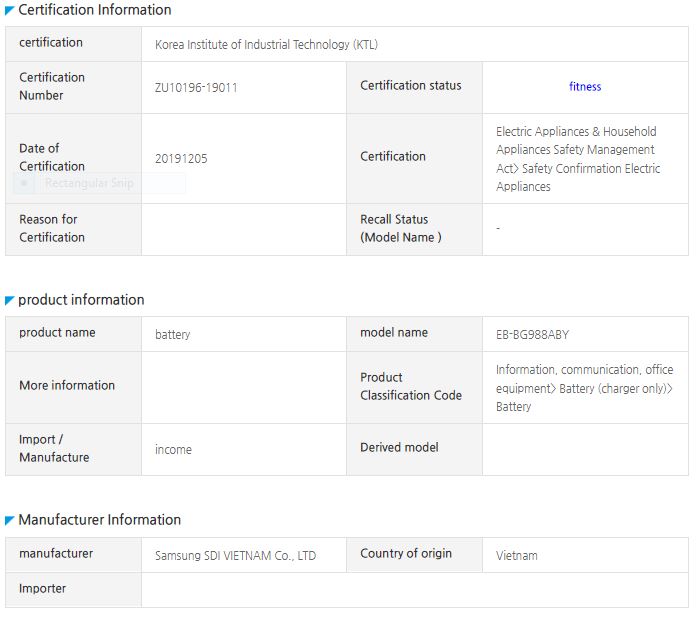Click the Certification Information section heading
Viewport: 698px width, 618px height.
(x=95, y=10)
